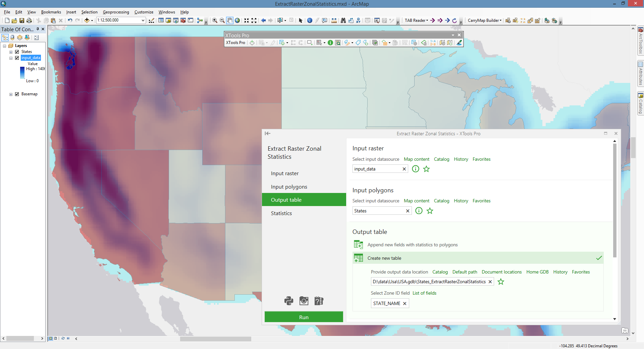Print the map using Print icon

(x=29, y=20)
